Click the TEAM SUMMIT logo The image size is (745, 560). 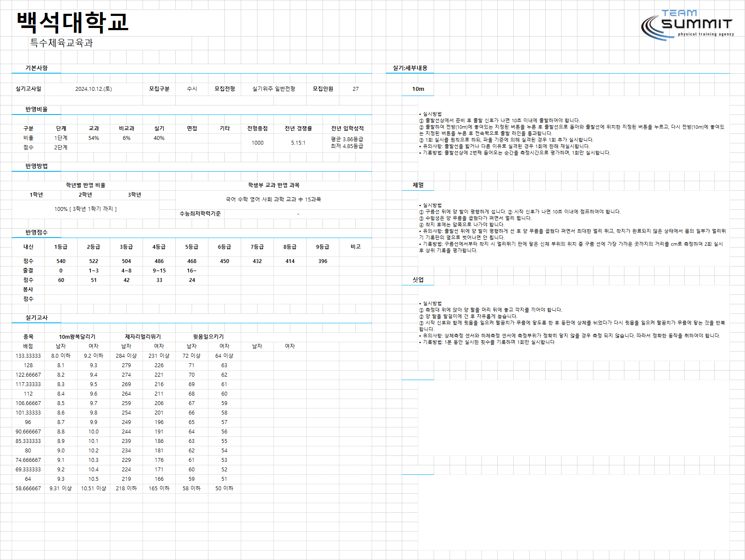pos(687,25)
